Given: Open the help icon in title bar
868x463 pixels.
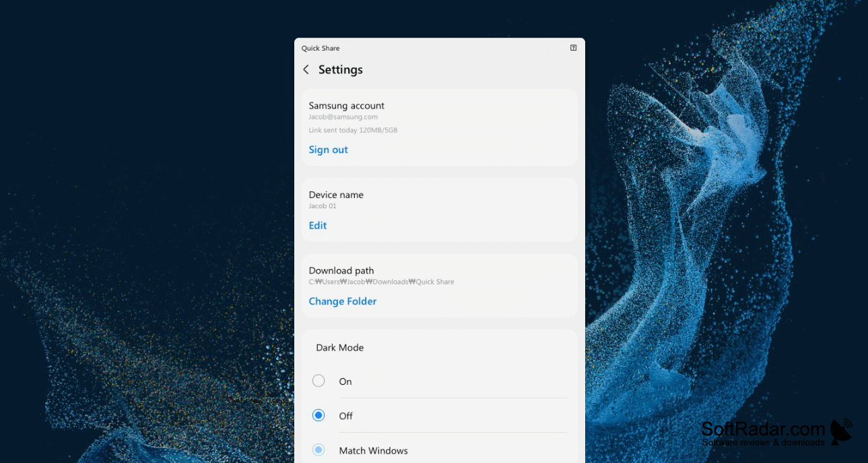Looking at the screenshot, I should 573,48.
